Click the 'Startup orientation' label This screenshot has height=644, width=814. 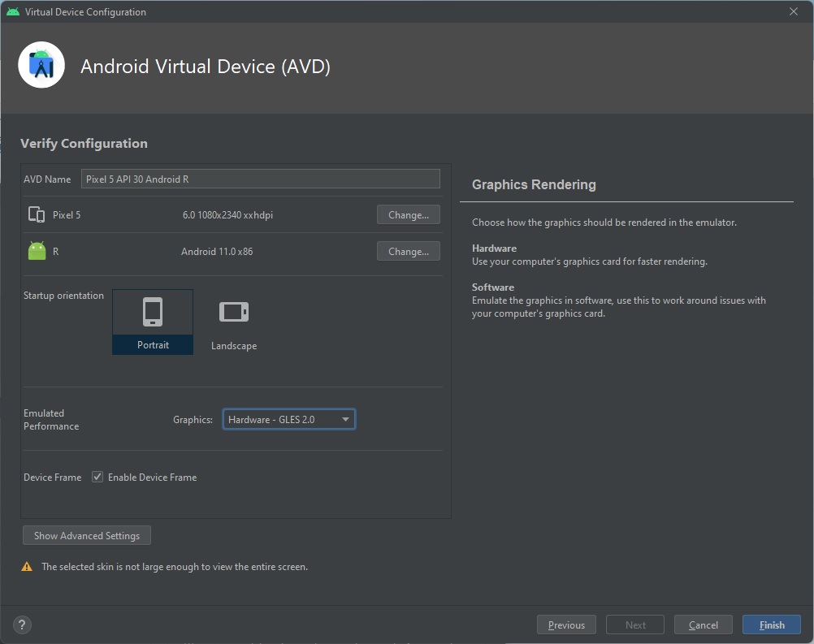coord(63,296)
